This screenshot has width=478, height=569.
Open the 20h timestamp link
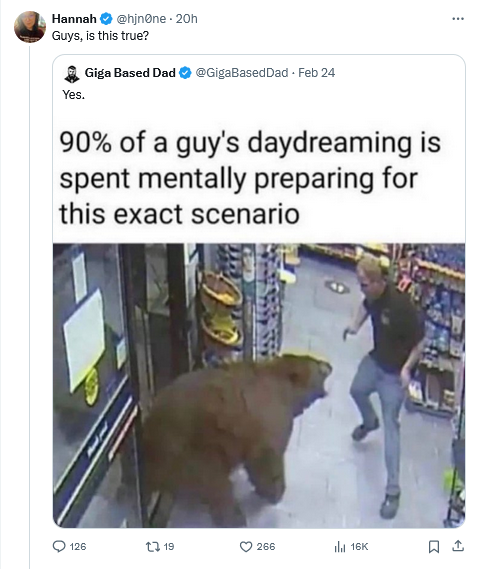[x=187, y=19]
